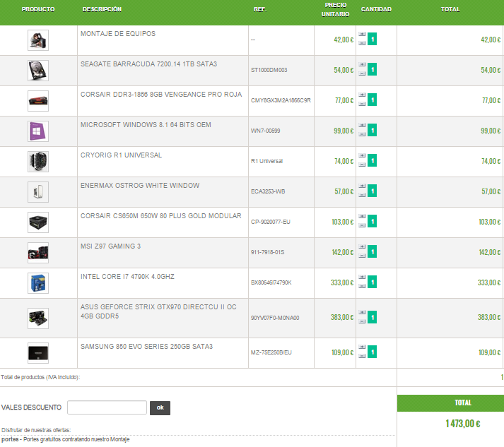Submit the discount voucher with ok button
Screen dimensions: 504x447
160,408
